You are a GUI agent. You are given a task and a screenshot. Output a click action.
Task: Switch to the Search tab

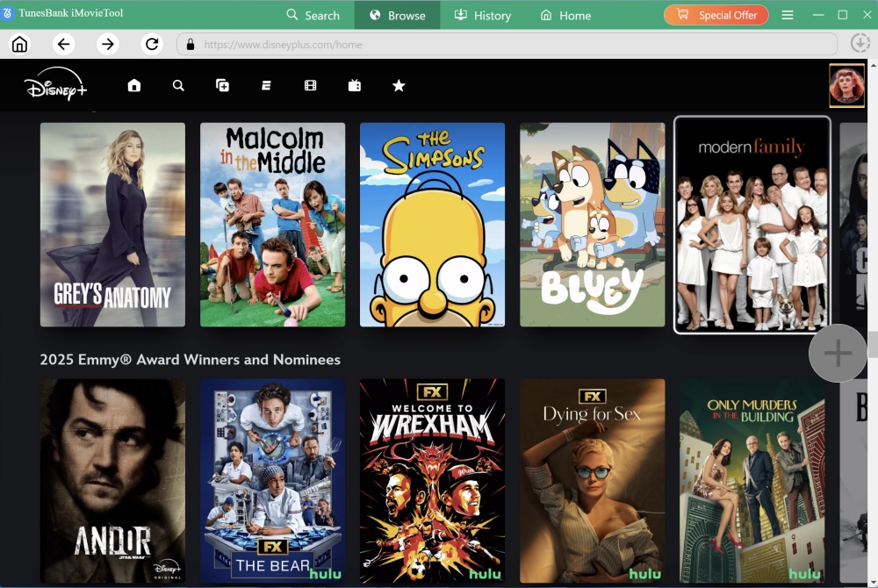pyautogui.click(x=313, y=15)
